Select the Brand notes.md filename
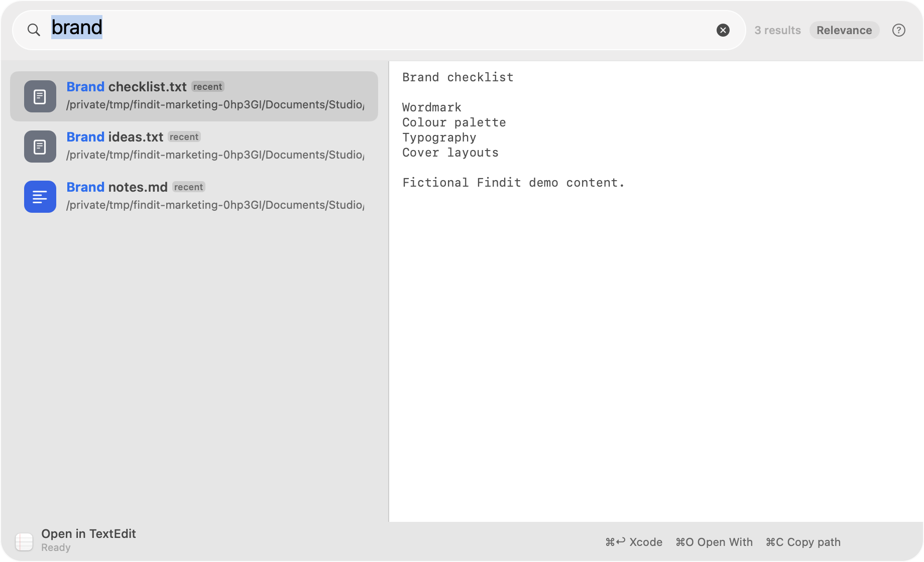Image resolution: width=924 pixels, height=562 pixels. coord(117,187)
